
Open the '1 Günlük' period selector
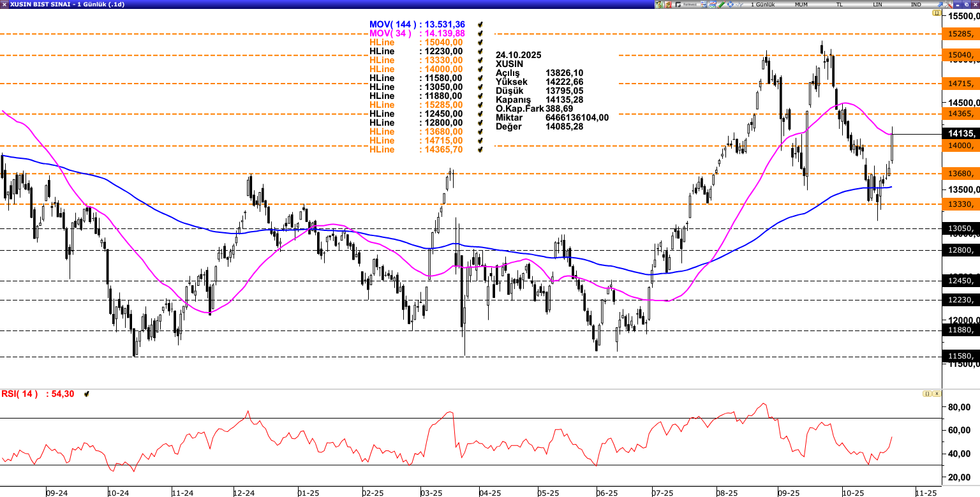[x=762, y=4]
